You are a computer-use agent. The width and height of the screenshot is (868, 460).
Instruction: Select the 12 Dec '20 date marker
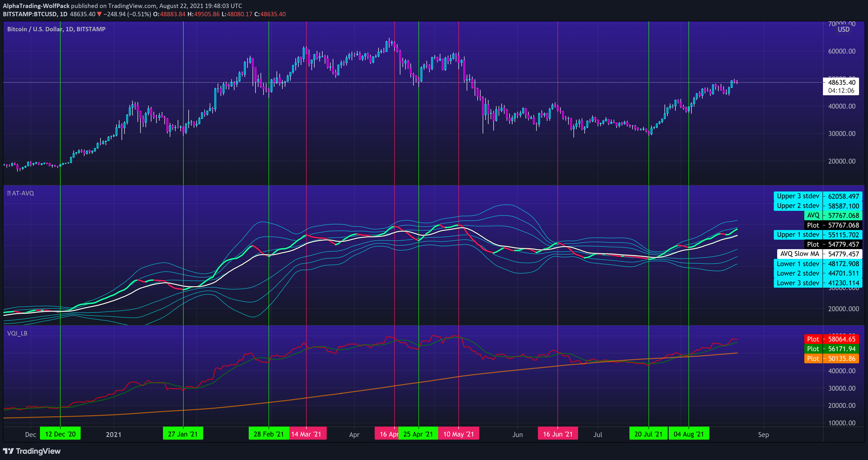pos(60,434)
